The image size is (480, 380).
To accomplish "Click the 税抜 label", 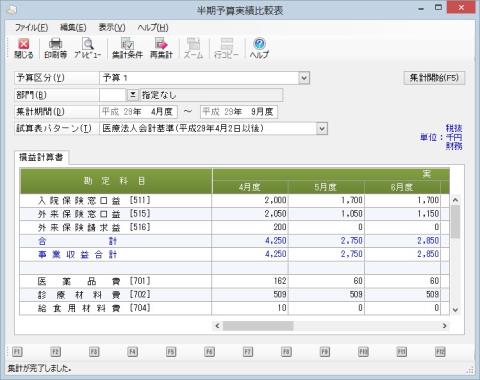I will pyautogui.click(x=454, y=128).
